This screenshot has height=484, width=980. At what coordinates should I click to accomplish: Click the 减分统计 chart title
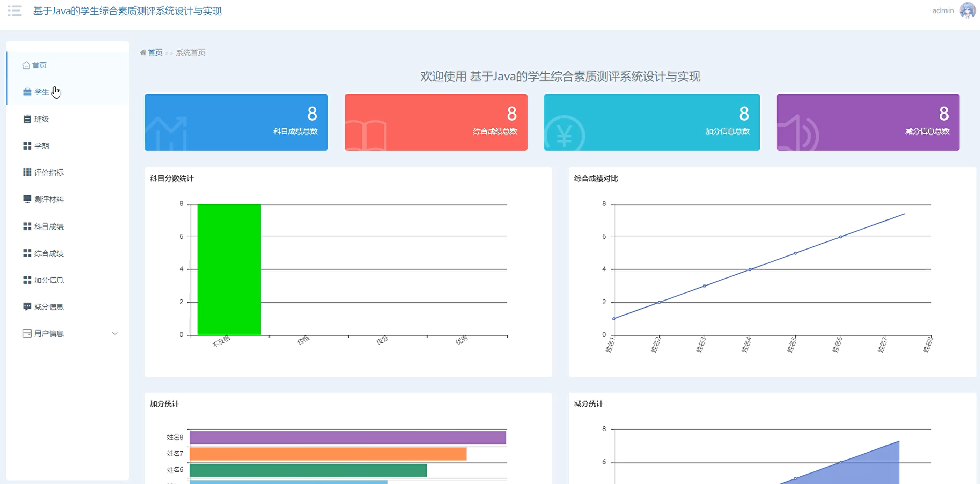point(588,404)
